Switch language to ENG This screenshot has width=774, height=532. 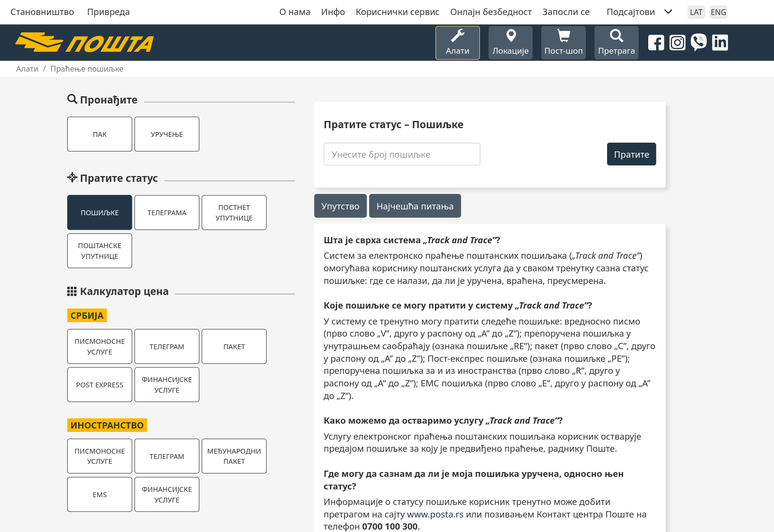(718, 12)
